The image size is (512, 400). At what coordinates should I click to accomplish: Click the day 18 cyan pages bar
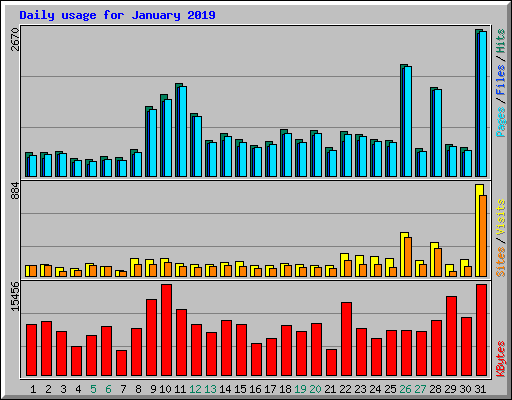288,155
